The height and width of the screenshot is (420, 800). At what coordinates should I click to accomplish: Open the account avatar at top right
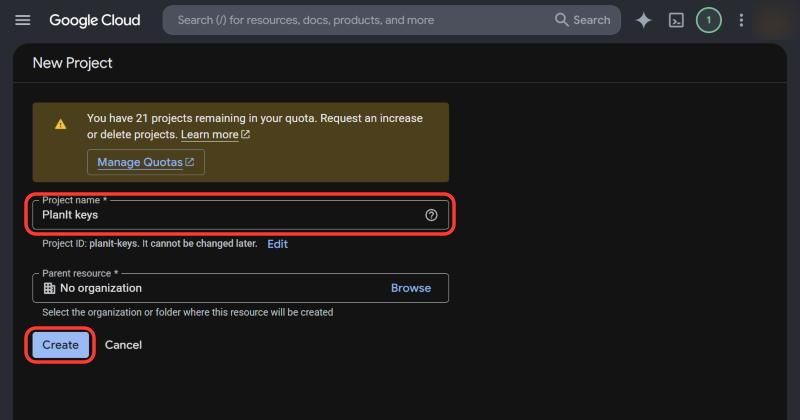pyautogui.click(x=773, y=20)
